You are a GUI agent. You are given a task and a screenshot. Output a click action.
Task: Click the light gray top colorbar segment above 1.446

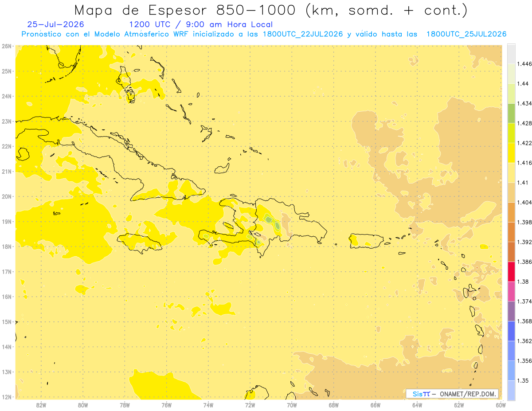pos(511,54)
